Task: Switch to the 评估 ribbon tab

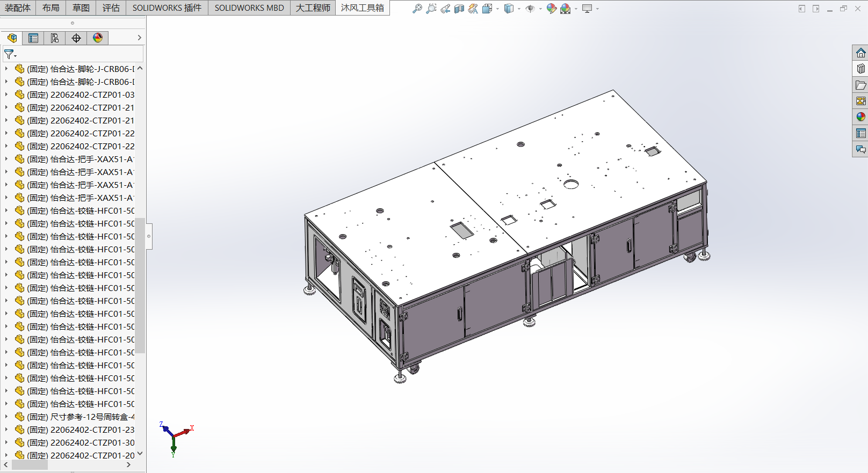Action: 111,8
